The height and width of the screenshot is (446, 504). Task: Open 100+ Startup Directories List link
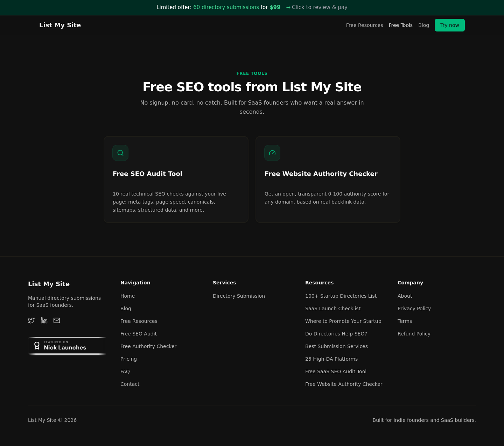click(341, 296)
